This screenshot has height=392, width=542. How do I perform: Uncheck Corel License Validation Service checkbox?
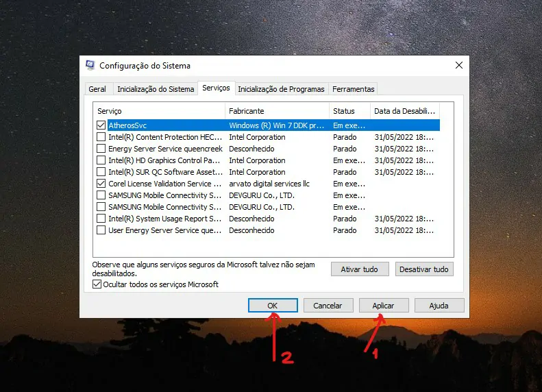[x=101, y=184]
